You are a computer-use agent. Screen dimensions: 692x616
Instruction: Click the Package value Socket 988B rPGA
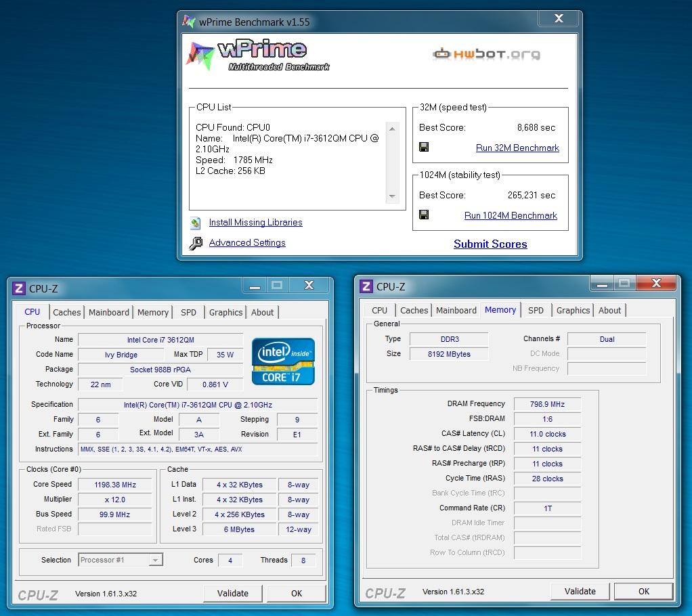click(160, 370)
